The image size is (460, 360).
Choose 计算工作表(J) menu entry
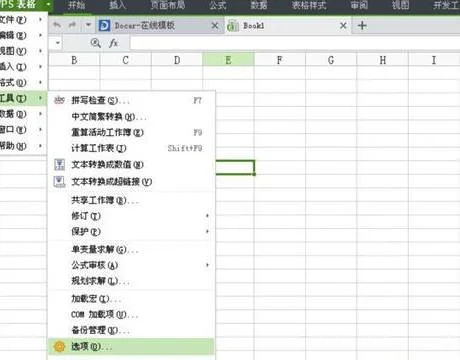coord(132,148)
